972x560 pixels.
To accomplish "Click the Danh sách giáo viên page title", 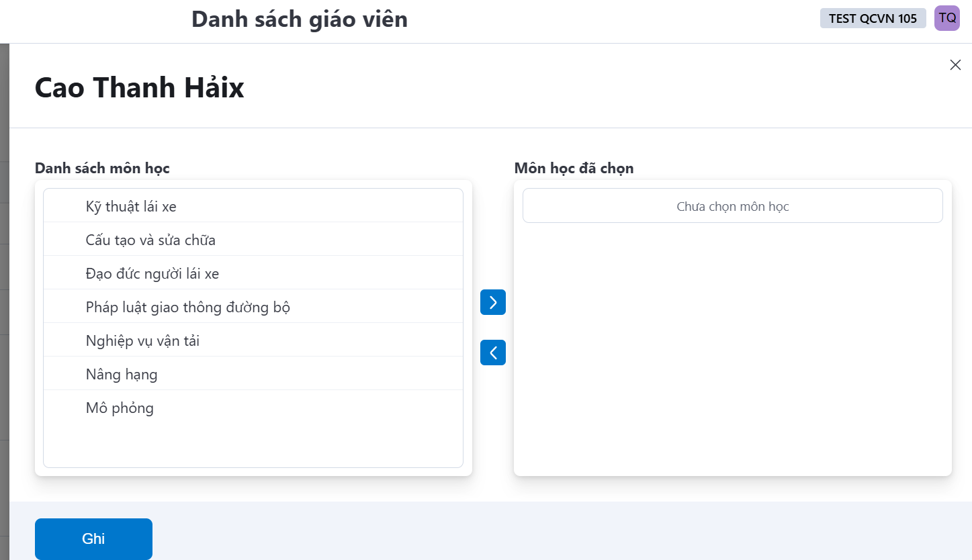I will tap(300, 19).
